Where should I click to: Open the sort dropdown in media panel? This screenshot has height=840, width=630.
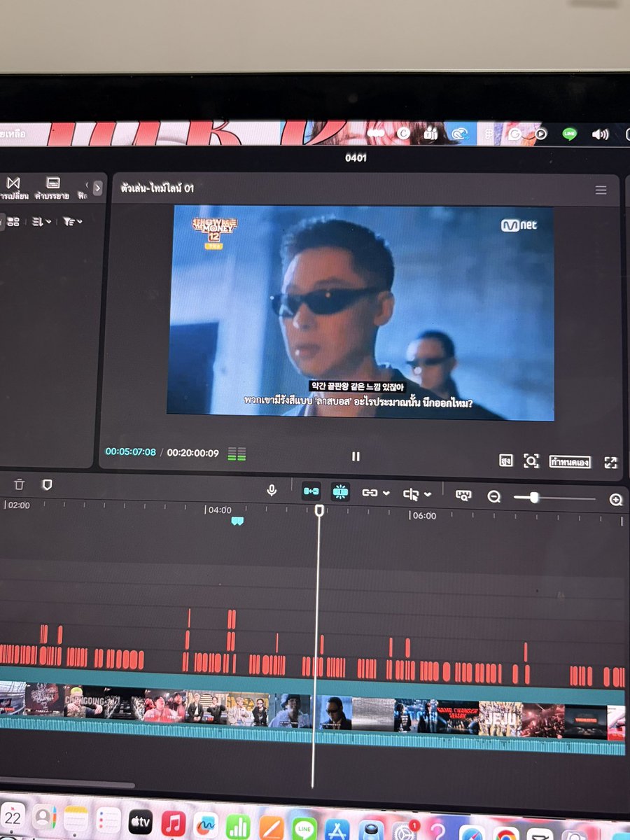pos(41,221)
